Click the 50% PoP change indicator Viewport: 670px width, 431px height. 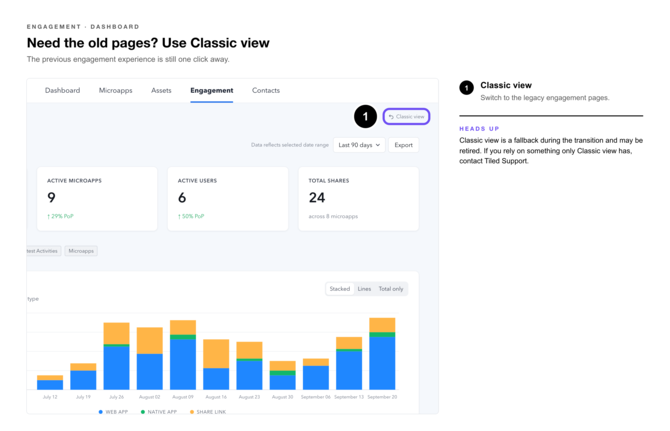pos(191,216)
